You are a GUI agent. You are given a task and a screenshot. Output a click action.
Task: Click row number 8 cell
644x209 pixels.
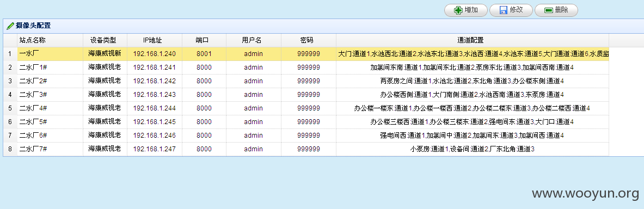(10, 149)
